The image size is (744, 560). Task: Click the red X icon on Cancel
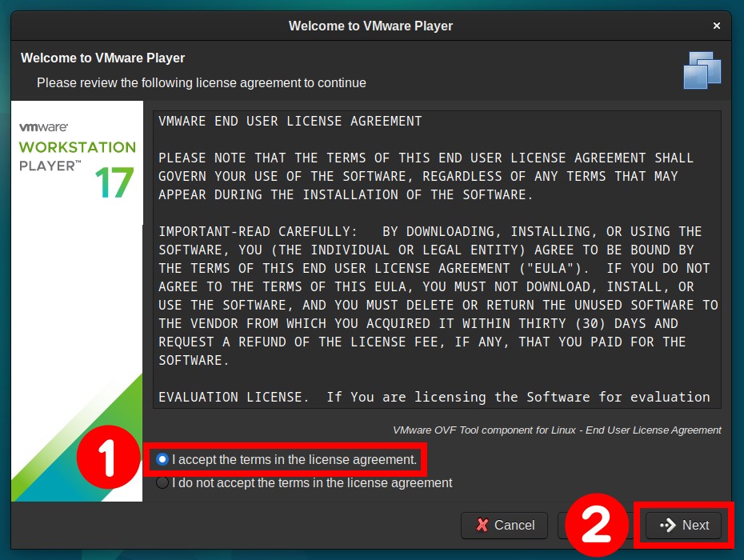tap(482, 525)
